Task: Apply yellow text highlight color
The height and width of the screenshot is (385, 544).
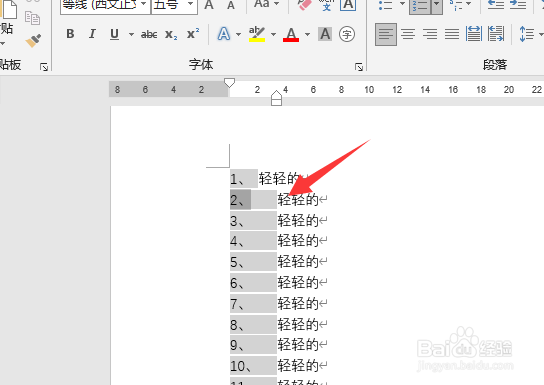Action: click(257, 34)
